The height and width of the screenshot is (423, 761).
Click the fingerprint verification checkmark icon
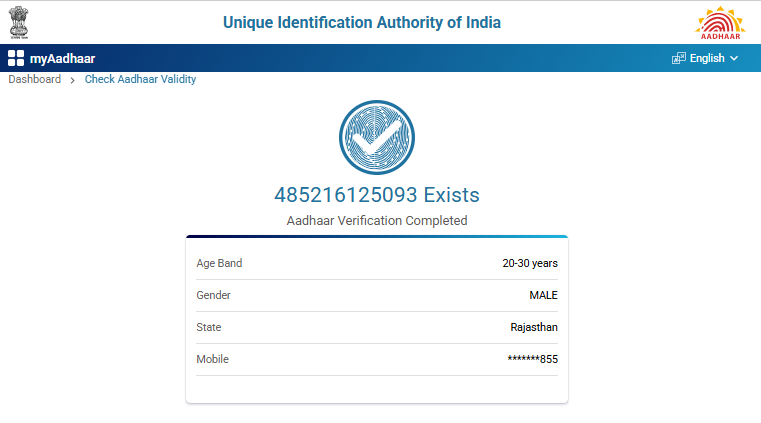click(x=376, y=139)
